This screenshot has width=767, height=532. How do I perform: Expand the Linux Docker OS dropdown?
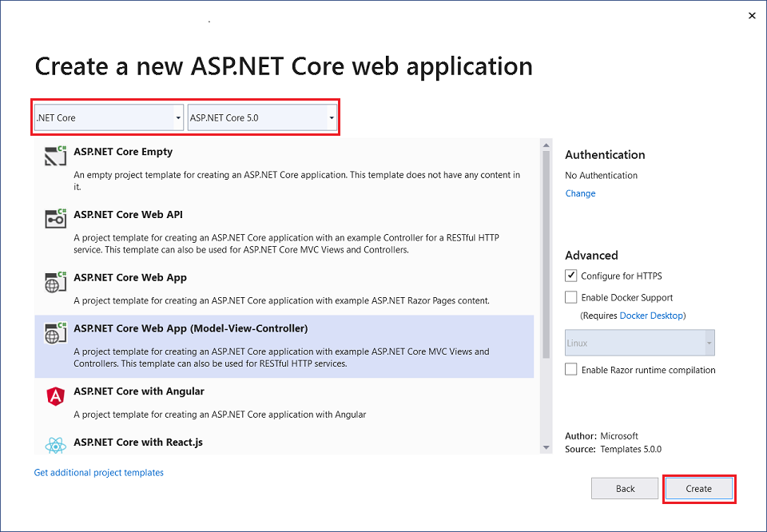click(709, 343)
